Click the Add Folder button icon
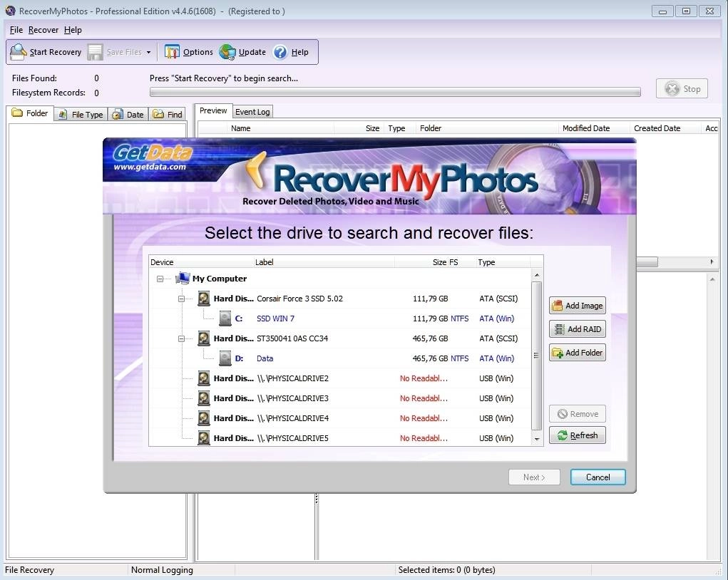 tap(557, 353)
